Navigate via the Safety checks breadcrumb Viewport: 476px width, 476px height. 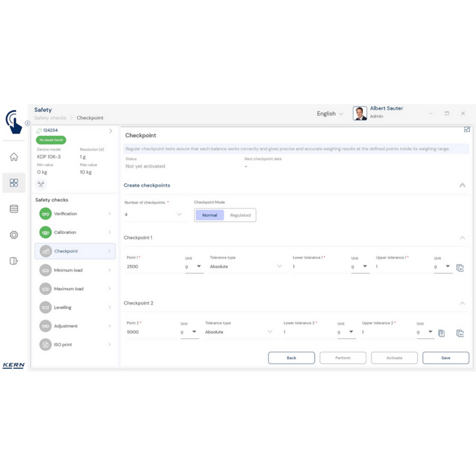[x=50, y=118]
